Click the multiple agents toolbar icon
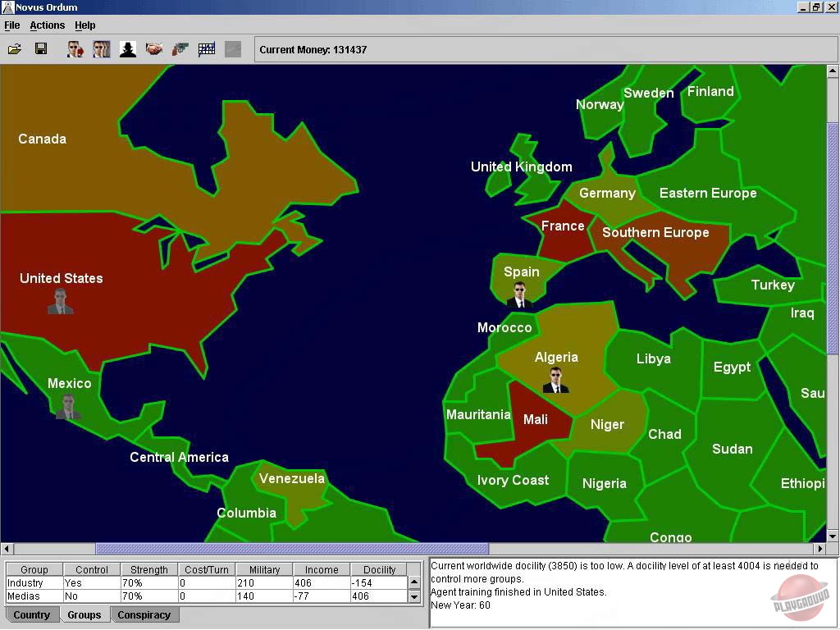 [x=101, y=49]
